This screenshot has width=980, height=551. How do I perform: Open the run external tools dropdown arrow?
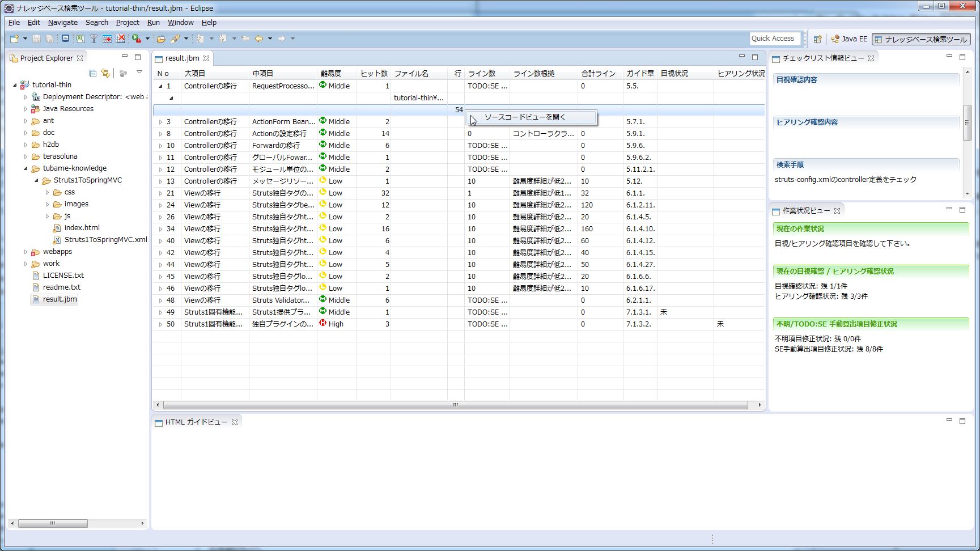pos(147,39)
